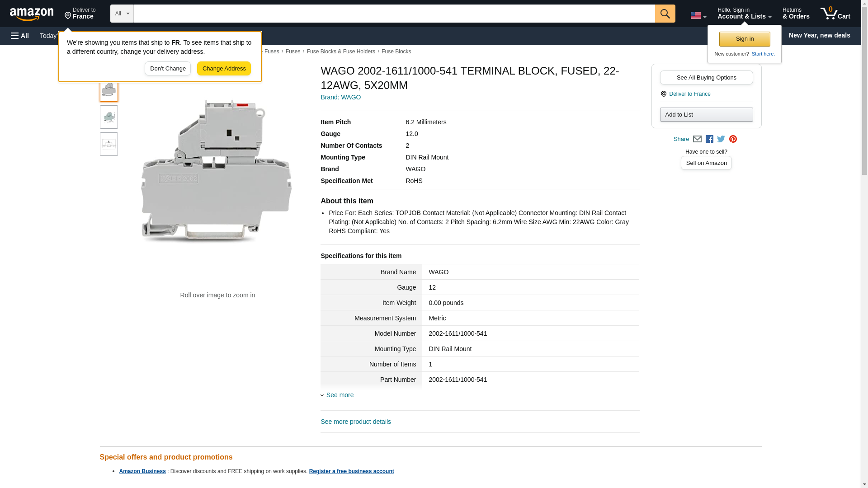868x488 pixels.
Task: Click See All Buying Options
Action: 706,77
